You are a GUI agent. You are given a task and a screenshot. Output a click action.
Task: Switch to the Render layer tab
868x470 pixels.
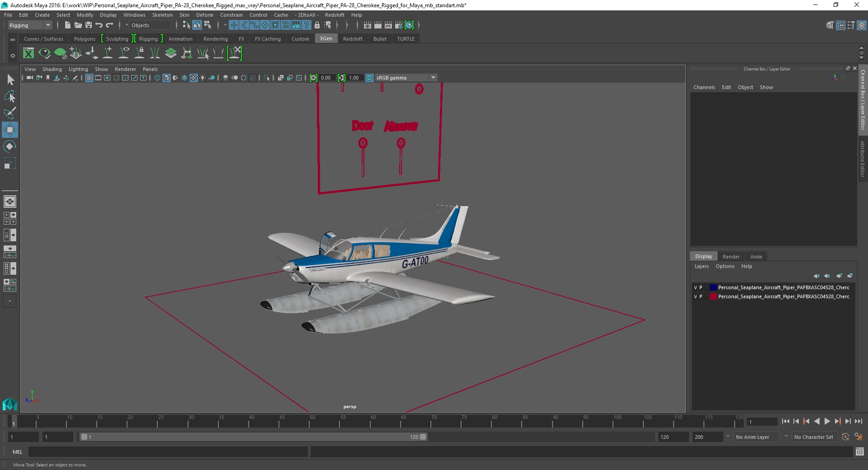coord(731,257)
